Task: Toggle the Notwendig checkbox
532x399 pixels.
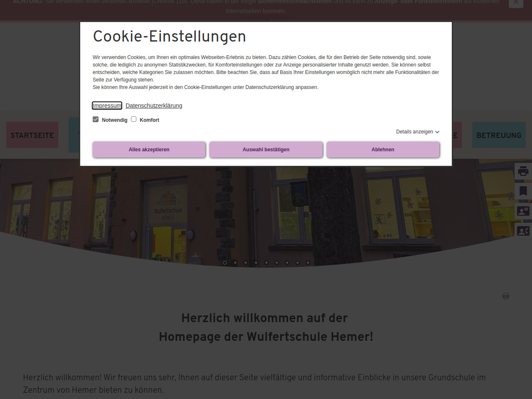Action: pyautogui.click(x=96, y=119)
